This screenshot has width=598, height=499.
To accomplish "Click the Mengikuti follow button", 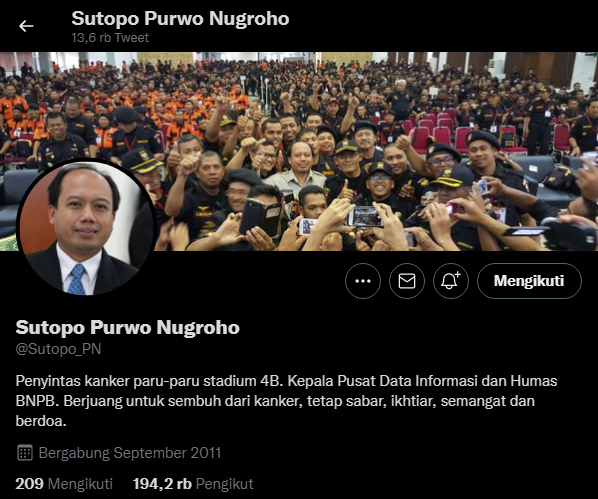I will tap(529, 281).
